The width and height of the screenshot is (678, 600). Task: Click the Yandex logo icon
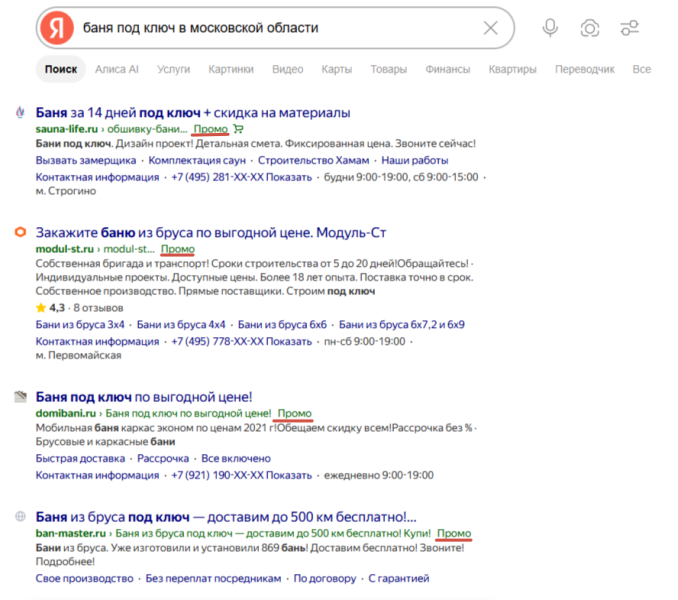(57, 28)
